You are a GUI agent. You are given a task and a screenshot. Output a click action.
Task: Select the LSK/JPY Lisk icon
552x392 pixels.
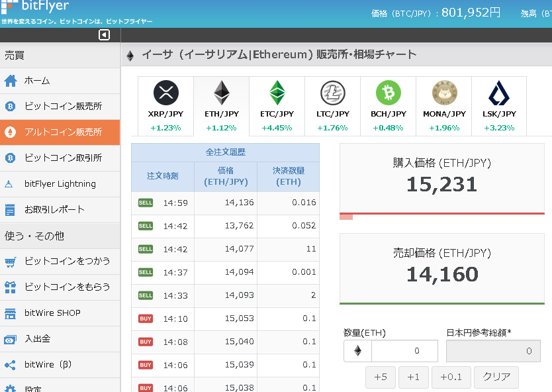point(499,93)
